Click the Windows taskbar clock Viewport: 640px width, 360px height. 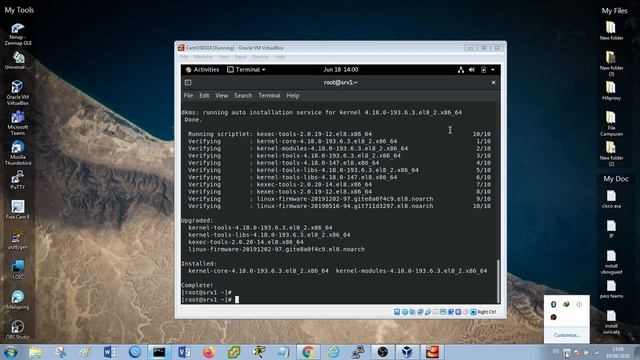(x=618, y=352)
